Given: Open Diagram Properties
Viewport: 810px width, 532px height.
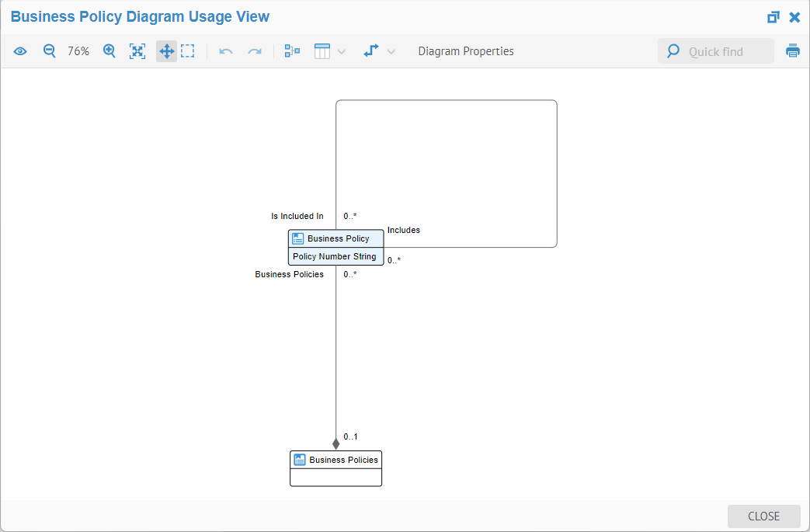Looking at the screenshot, I should click(x=466, y=51).
